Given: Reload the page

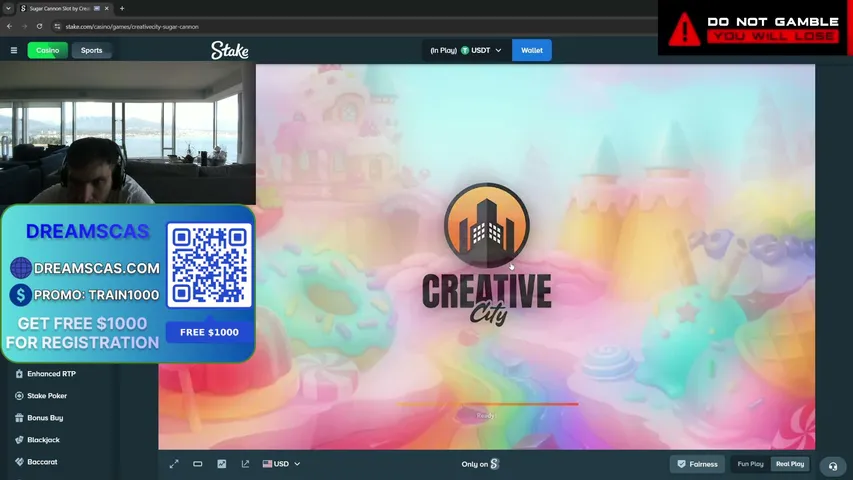Looking at the screenshot, I should pyautogui.click(x=39, y=26).
